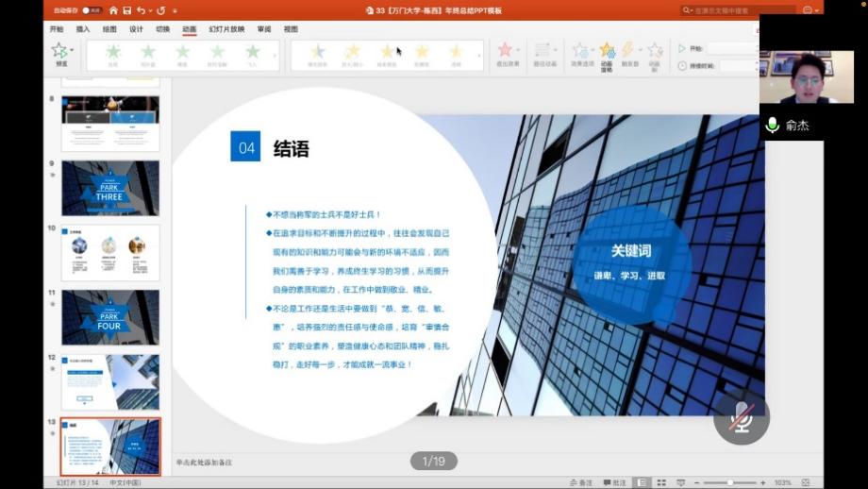Viewport: 868px width, 489px height.
Task: Choose the fourth yellow emphasis effect star
Action: point(422,52)
